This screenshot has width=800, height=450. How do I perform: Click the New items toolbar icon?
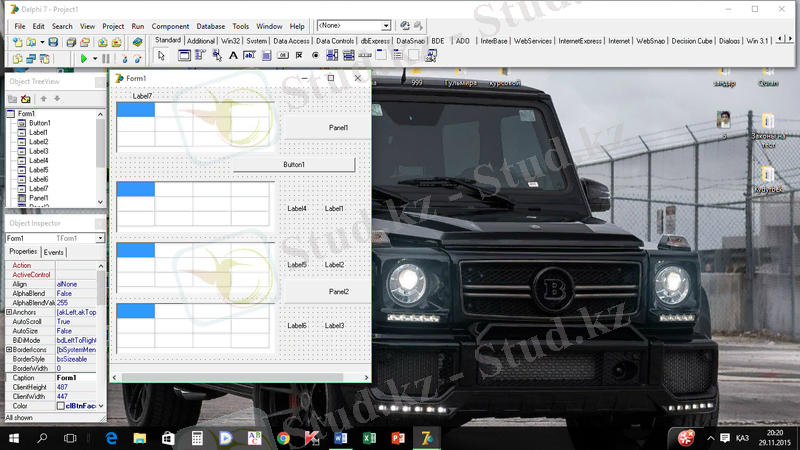[17, 42]
